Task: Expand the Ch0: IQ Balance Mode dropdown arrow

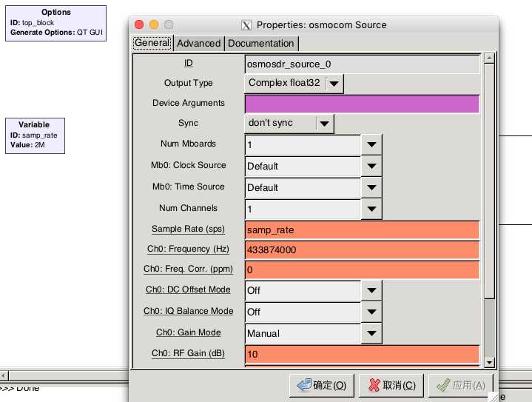Action: tap(371, 312)
